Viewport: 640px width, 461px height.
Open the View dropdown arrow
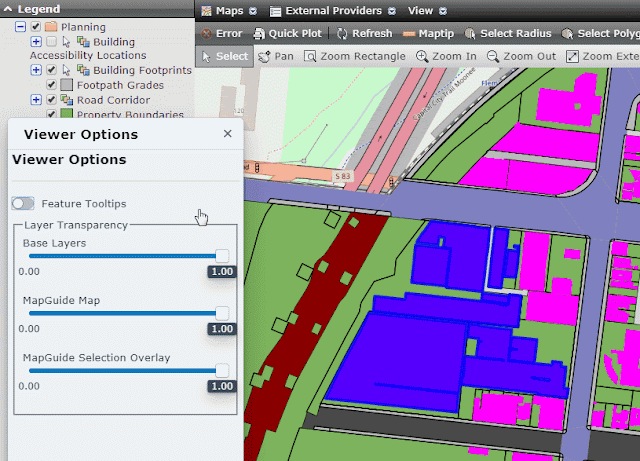443,11
